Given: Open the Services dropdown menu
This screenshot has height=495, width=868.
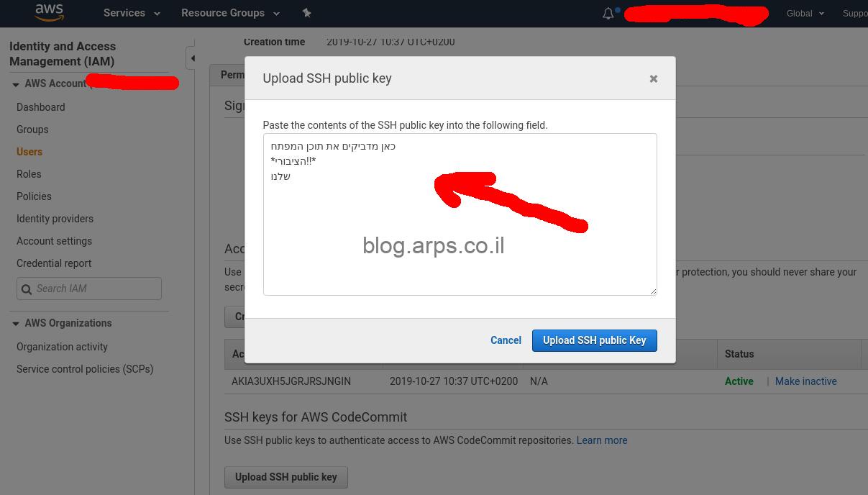Looking at the screenshot, I should (x=132, y=13).
